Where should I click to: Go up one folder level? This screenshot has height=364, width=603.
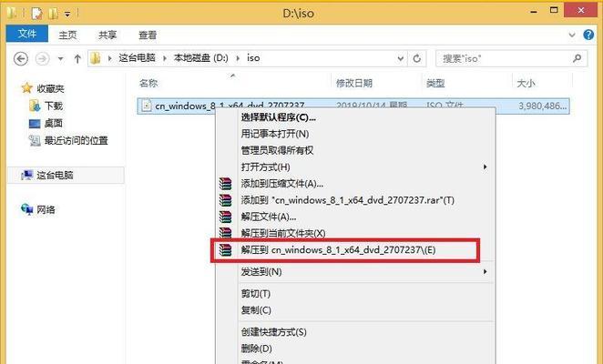pos(77,59)
